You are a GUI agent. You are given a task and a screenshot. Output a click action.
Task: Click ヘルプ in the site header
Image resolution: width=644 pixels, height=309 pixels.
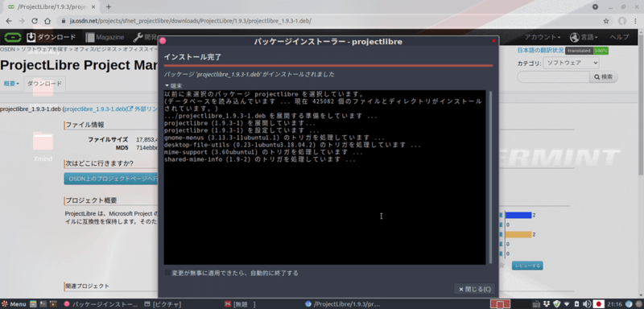(619, 37)
